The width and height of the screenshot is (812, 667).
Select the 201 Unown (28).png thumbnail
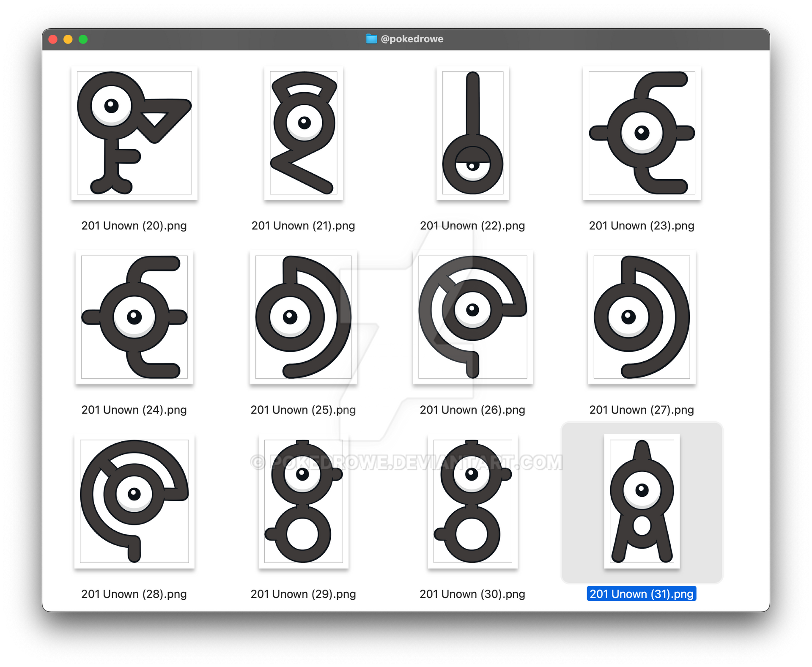pyautogui.click(x=134, y=501)
